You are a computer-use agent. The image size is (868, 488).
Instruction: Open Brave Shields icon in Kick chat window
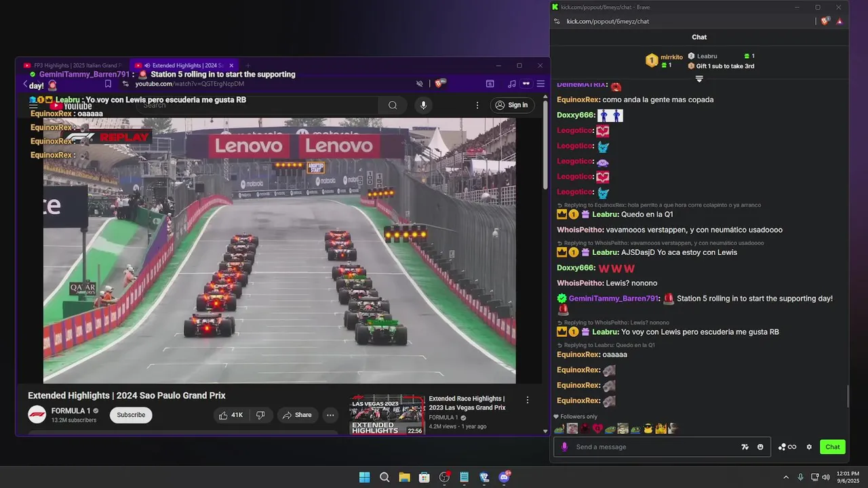pos(825,21)
